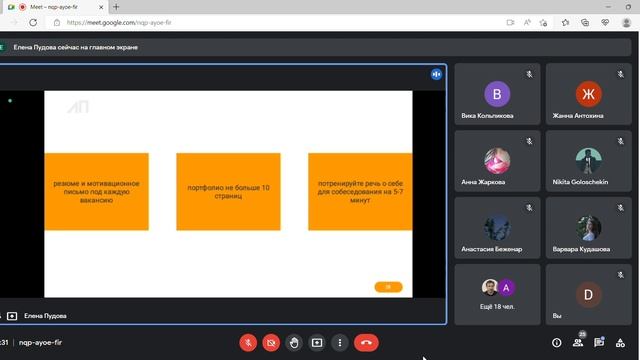Viewport: 640px width, 360px height.
Task: Click the present screen button
Action: pos(317,343)
